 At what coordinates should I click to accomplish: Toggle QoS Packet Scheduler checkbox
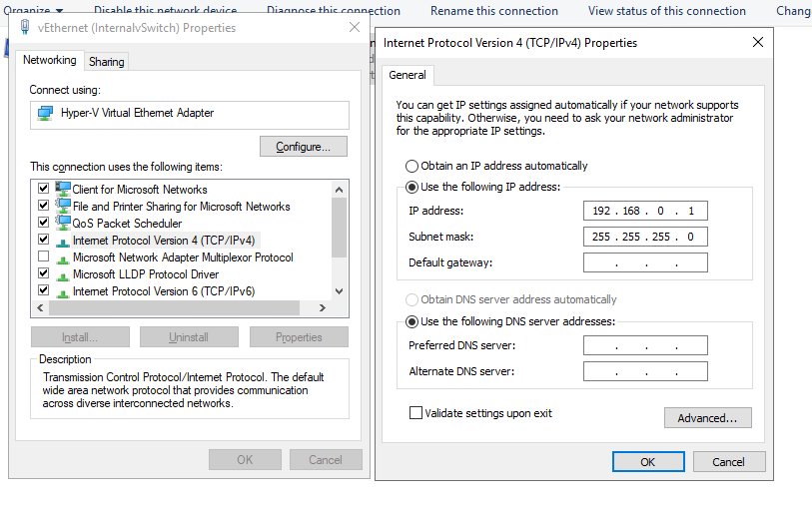[44, 223]
